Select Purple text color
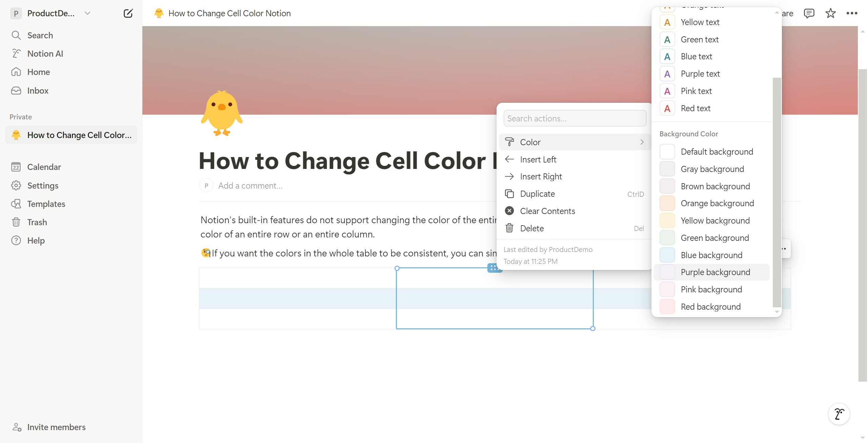This screenshot has width=868, height=443. tap(712, 74)
